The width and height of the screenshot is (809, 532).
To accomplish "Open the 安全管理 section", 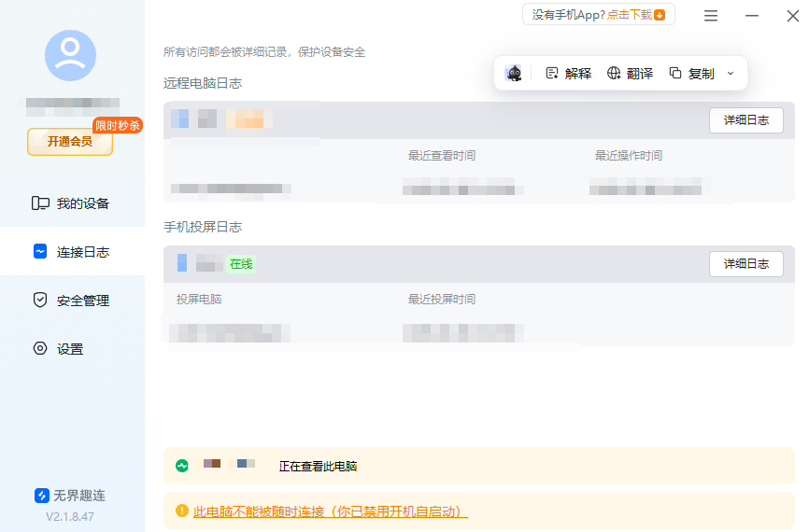I will [72, 301].
